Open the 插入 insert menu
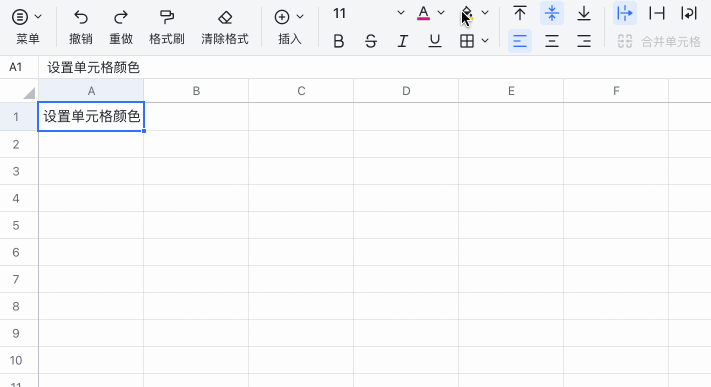This screenshot has height=387, width=711. 289,27
